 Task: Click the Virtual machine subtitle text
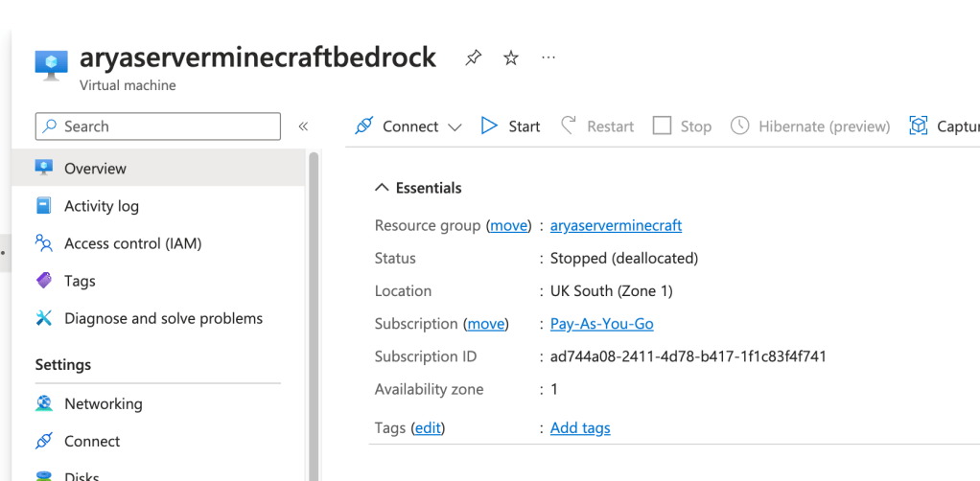tap(128, 85)
